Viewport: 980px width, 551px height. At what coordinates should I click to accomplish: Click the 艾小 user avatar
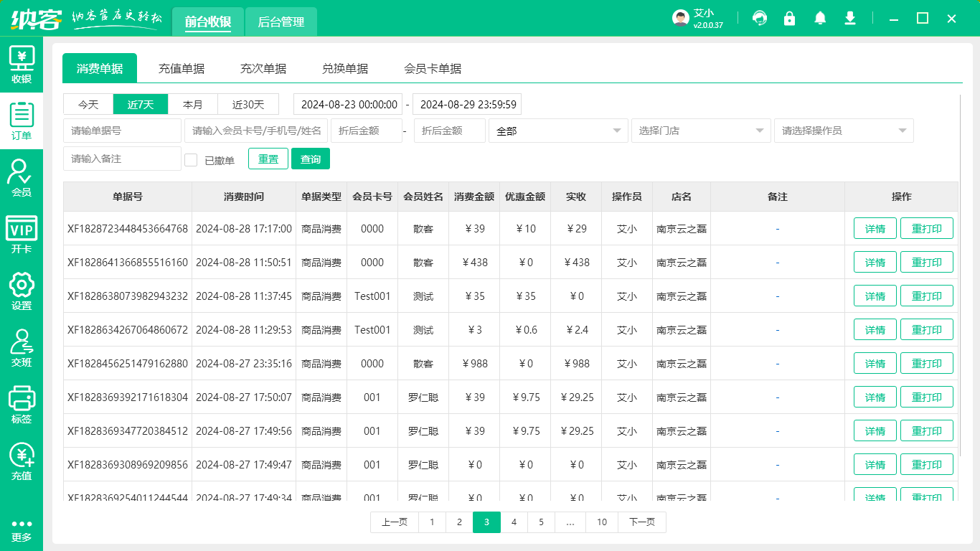(x=681, y=18)
